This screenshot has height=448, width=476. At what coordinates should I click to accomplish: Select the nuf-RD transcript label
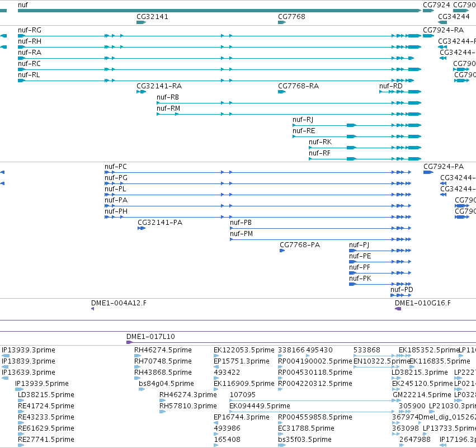(x=391, y=86)
